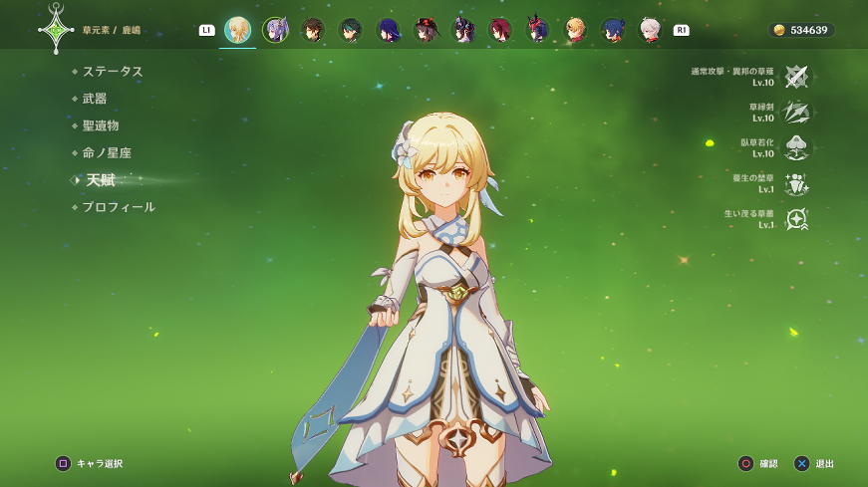Viewport: 868px width, 487px height.
Task: Open the 草縁剣 elemental skill icon
Action: 796,112
